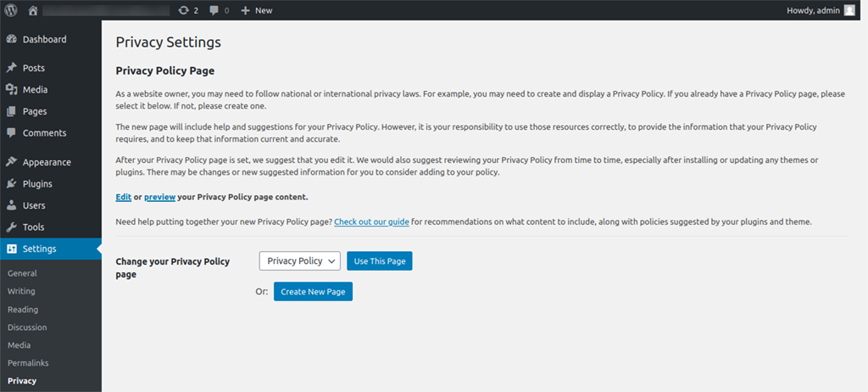Click the Appearance paintbrush icon

click(x=11, y=162)
